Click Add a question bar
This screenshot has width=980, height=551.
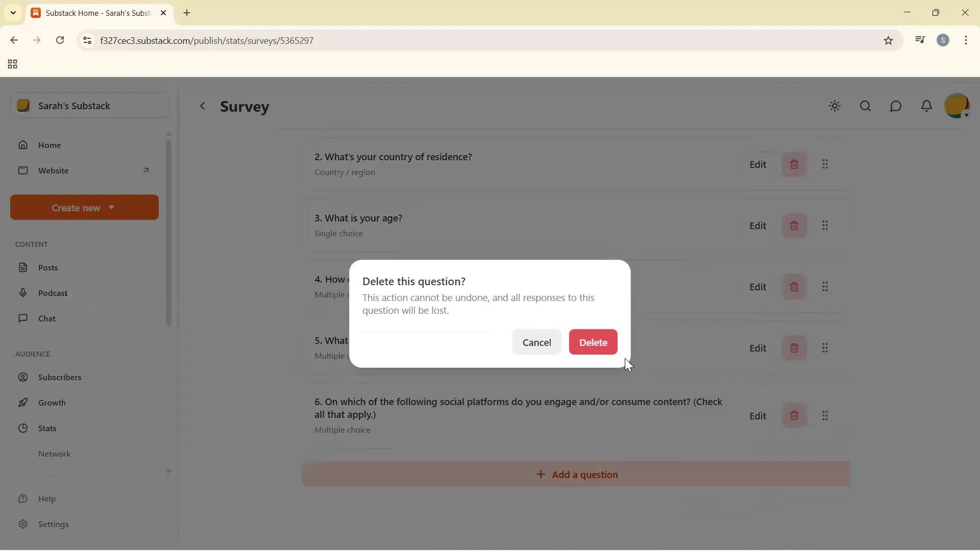576,474
